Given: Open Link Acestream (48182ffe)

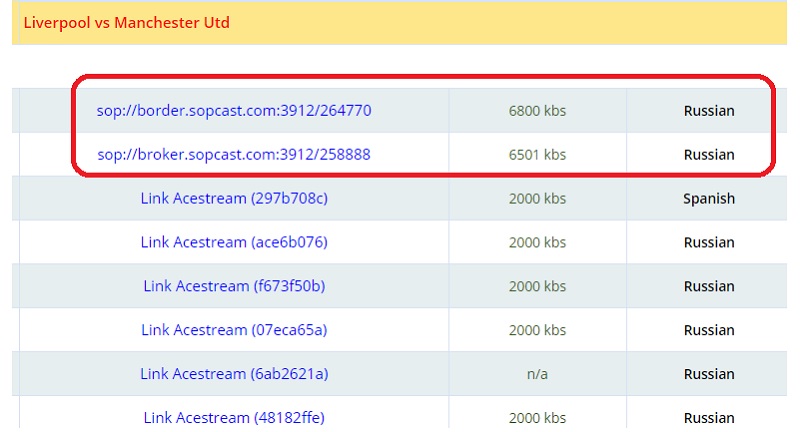Looking at the screenshot, I should (x=234, y=418).
